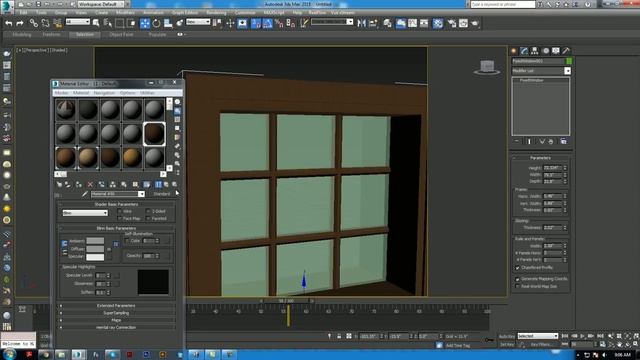640x360 pixels.
Task: Enable the Wire shader checkbox
Action: coord(120,211)
